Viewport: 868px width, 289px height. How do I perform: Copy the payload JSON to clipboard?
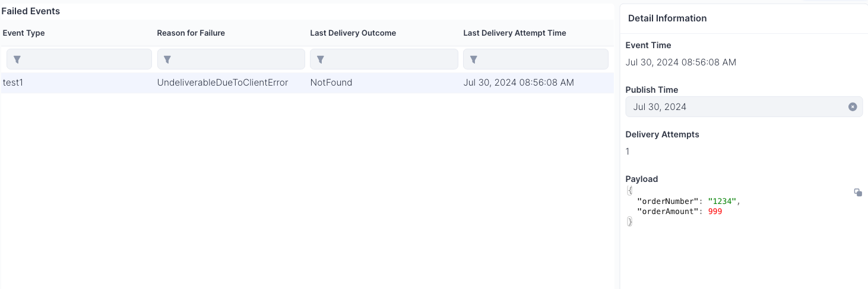858,192
